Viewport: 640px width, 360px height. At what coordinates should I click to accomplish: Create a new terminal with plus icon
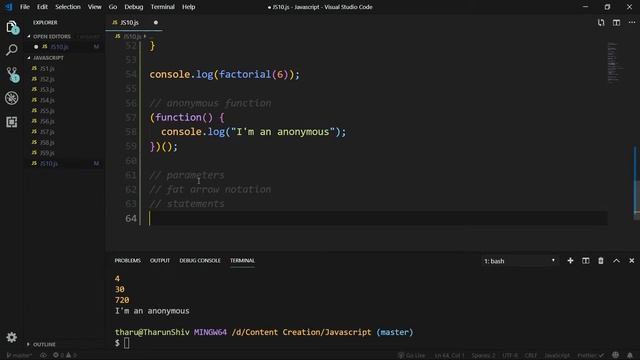tap(570, 261)
